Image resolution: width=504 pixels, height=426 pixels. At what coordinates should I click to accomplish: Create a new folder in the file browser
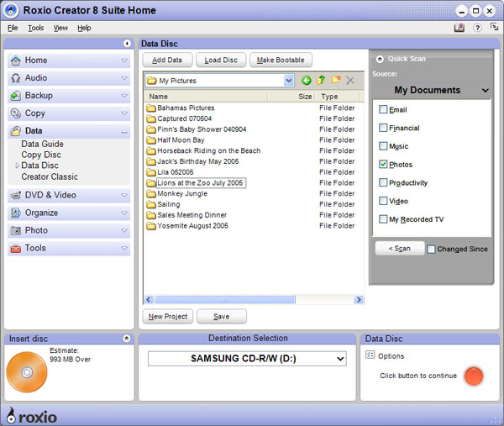pos(336,81)
